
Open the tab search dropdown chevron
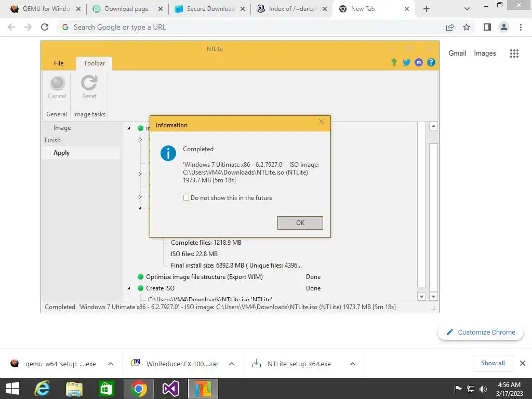click(x=467, y=9)
